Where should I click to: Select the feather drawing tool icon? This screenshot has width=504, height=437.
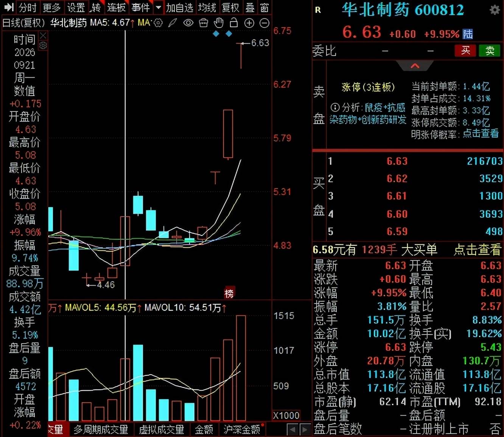pos(173,23)
